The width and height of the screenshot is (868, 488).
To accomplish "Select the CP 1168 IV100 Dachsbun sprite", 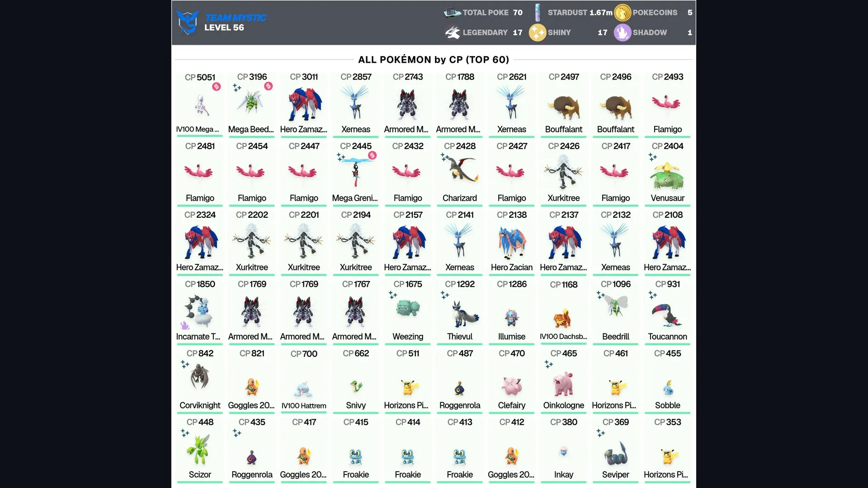I will [x=562, y=319].
